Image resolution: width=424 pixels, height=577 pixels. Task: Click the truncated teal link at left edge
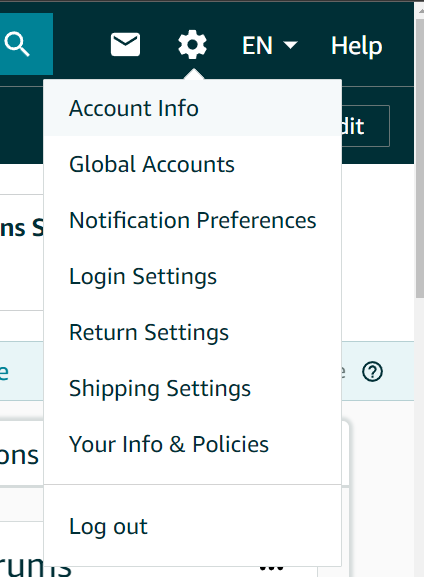point(4,372)
